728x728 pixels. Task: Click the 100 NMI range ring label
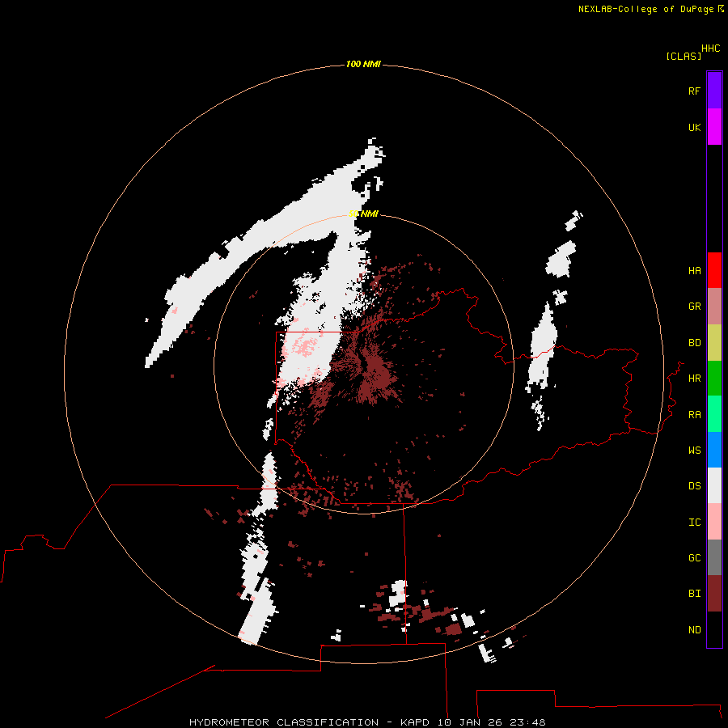click(x=363, y=64)
